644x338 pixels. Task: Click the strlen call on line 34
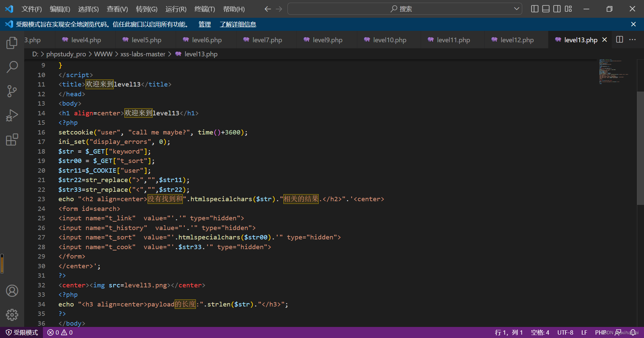tap(219, 304)
